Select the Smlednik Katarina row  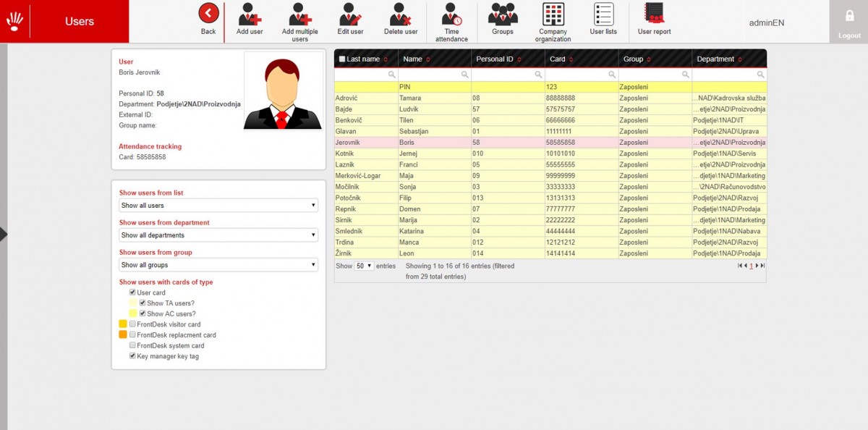point(550,231)
